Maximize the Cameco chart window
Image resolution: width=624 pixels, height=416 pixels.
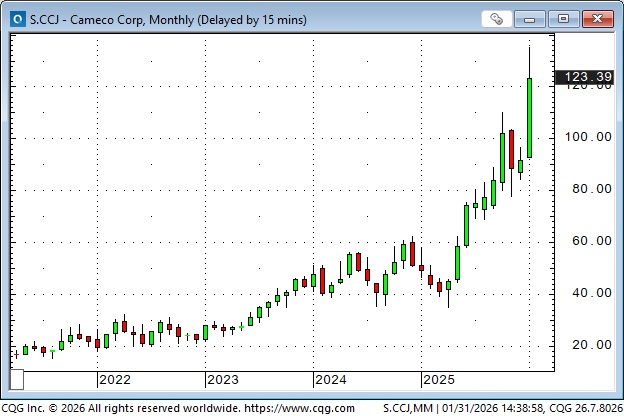pos(563,18)
